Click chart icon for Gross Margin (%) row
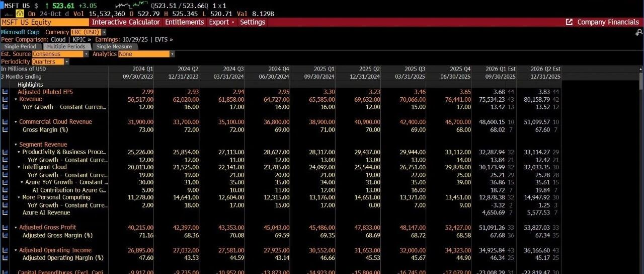644x274 pixels. click(x=5, y=130)
